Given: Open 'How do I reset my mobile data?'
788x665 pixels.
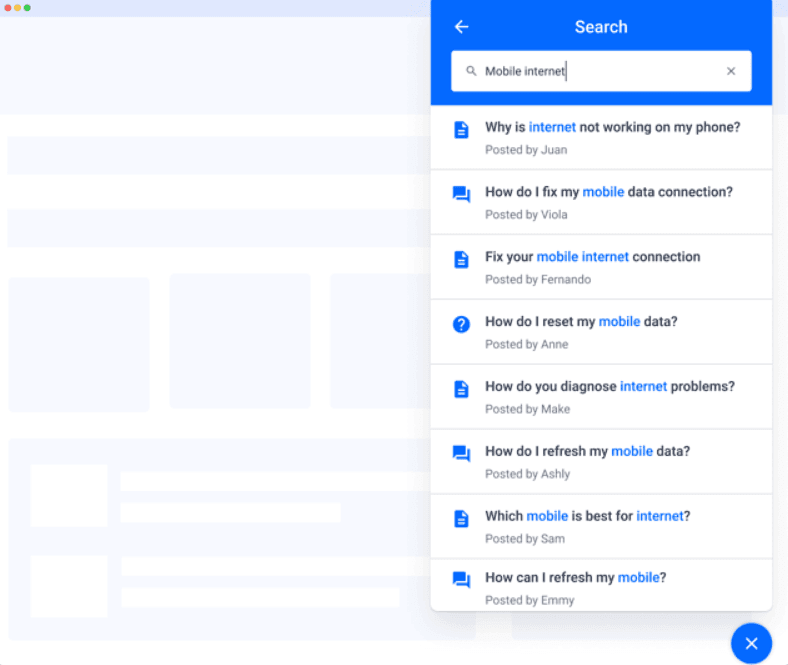Looking at the screenshot, I should (x=581, y=322).
